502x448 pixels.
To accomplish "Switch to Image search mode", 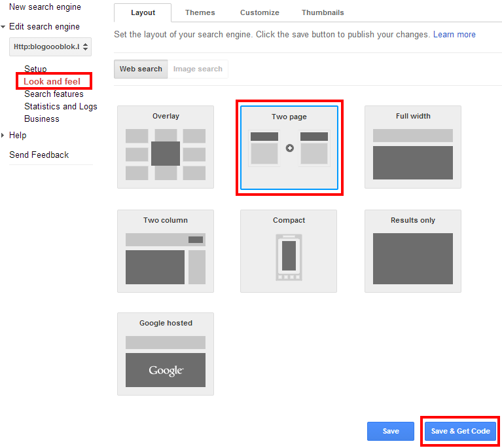I will click(198, 69).
